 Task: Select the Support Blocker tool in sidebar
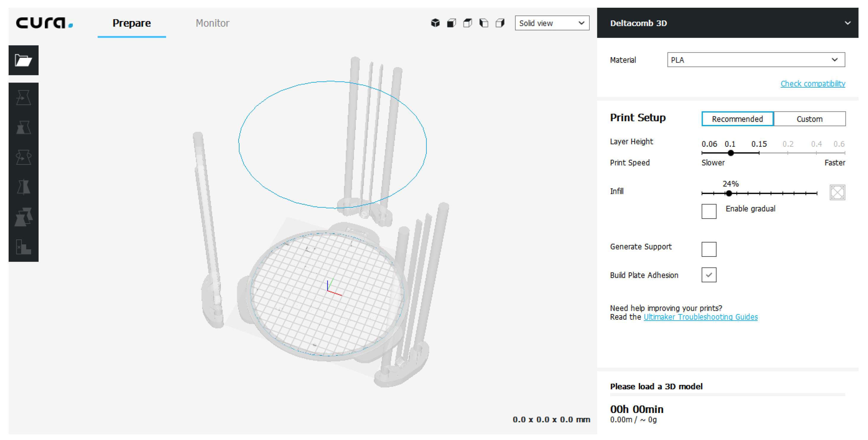pyautogui.click(x=23, y=246)
